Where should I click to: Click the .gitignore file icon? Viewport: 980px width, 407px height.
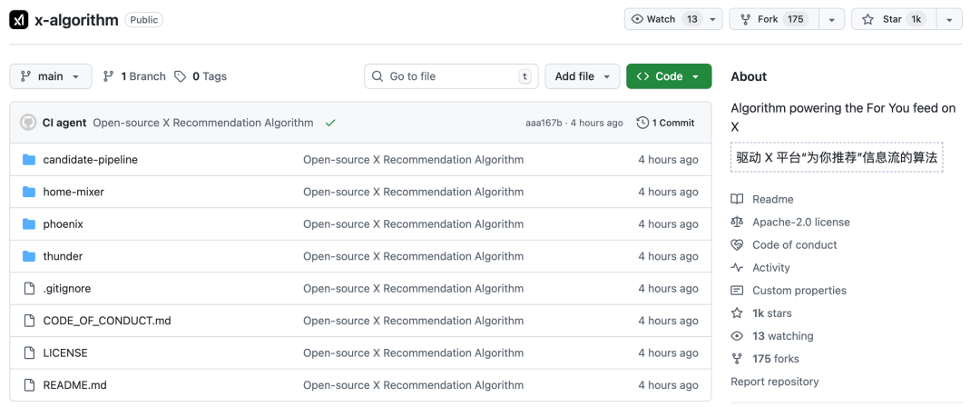coord(28,289)
